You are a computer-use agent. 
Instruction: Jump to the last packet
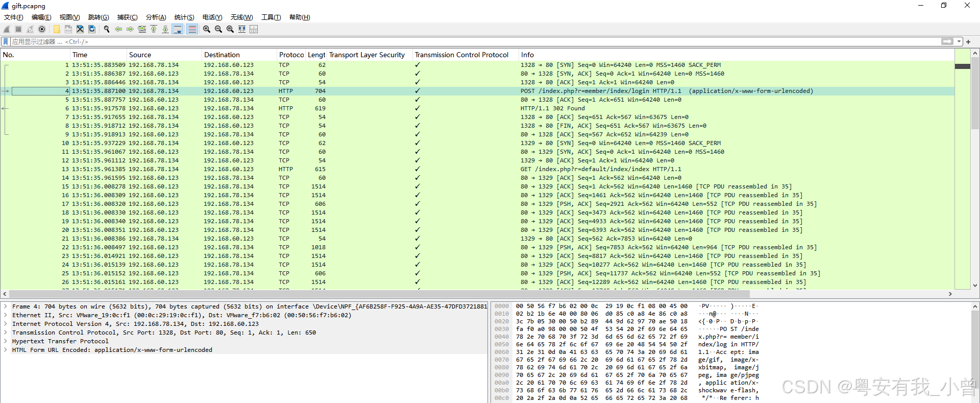pos(165,29)
